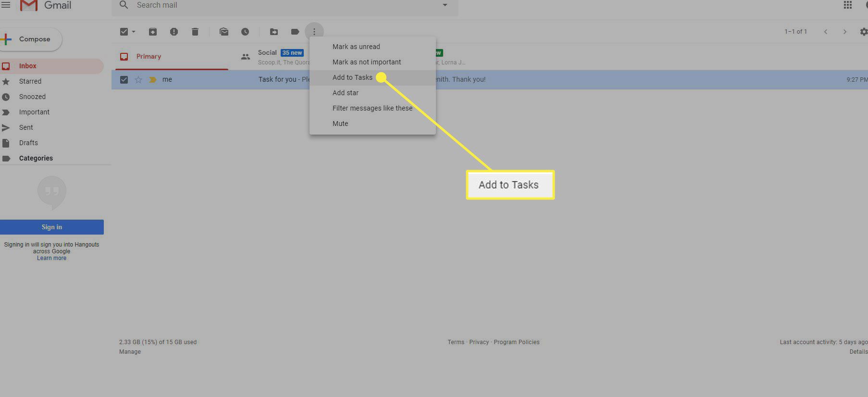Open the Starred folder
Image resolution: width=868 pixels, height=397 pixels.
[30, 81]
